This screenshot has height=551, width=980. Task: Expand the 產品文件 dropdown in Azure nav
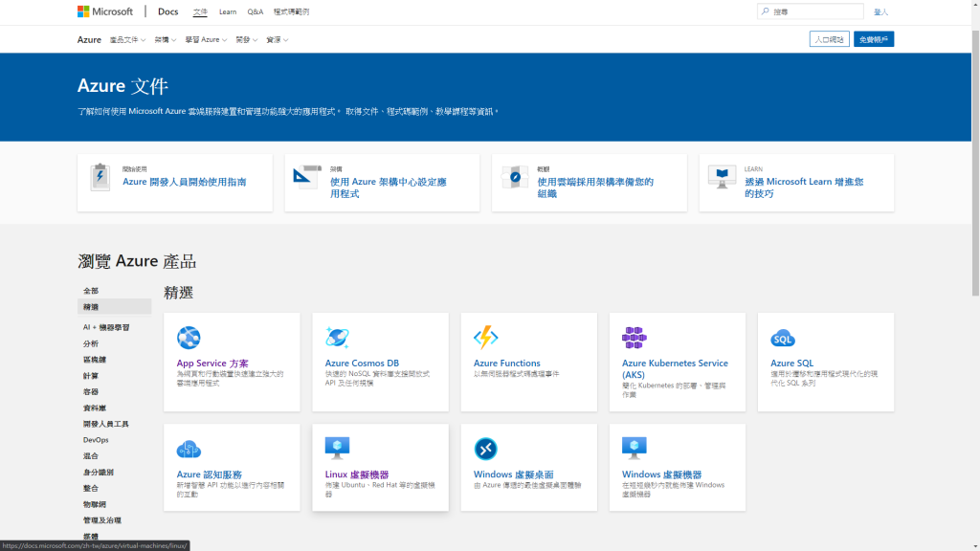[127, 39]
